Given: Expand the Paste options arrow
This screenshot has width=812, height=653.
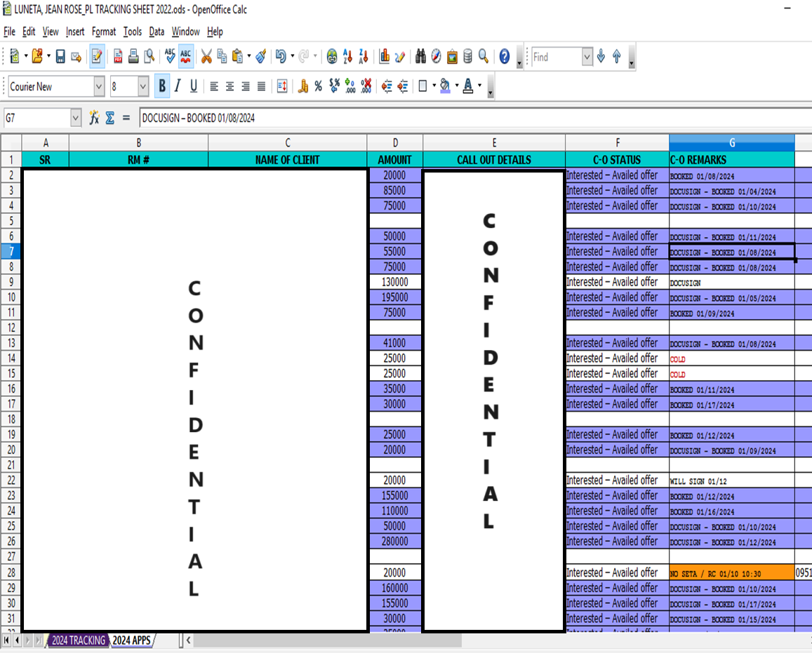Looking at the screenshot, I should click(x=249, y=56).
